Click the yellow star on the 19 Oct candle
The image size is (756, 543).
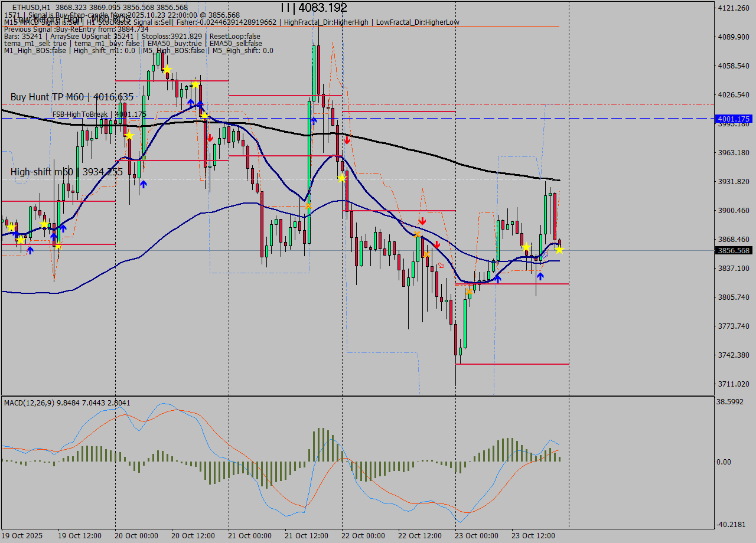[11, 227]
